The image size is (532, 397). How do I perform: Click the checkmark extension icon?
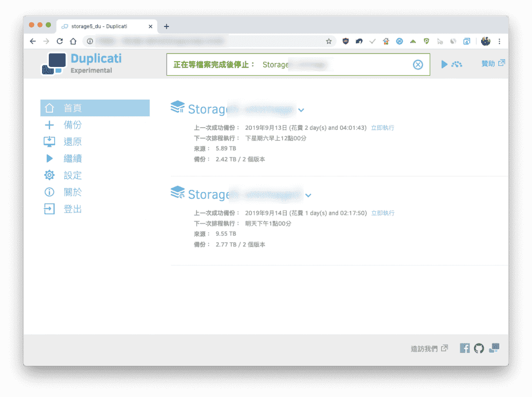(x=373, y=42)
